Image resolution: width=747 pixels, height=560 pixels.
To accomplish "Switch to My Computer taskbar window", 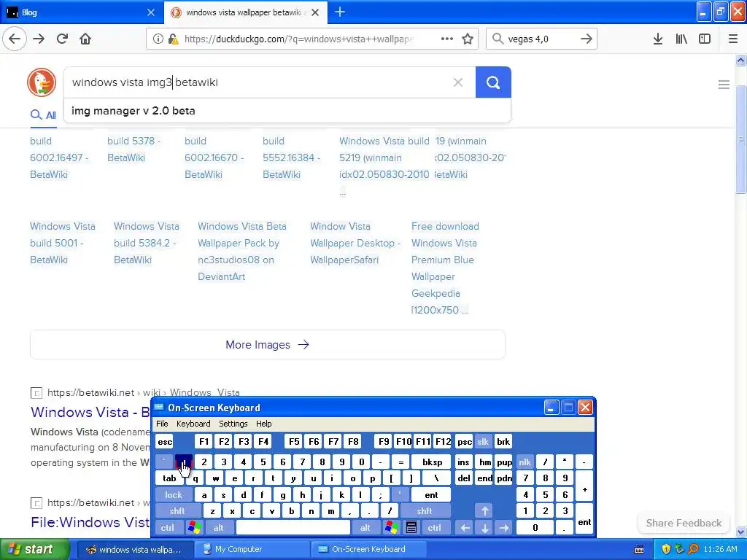I will coord(252,549).
